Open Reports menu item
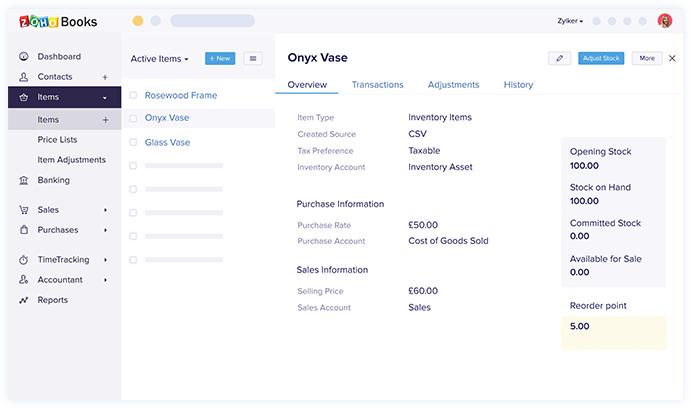 [x=52, y=300]
